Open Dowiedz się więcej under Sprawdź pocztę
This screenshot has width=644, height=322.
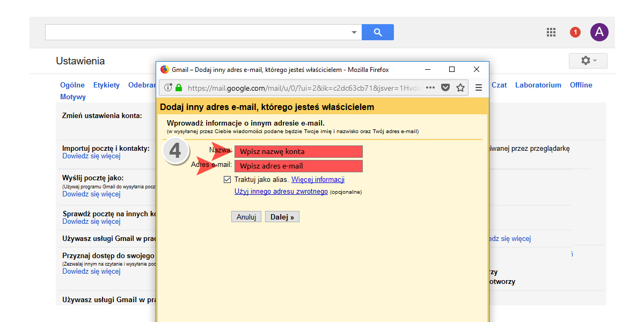click(91, 222)
